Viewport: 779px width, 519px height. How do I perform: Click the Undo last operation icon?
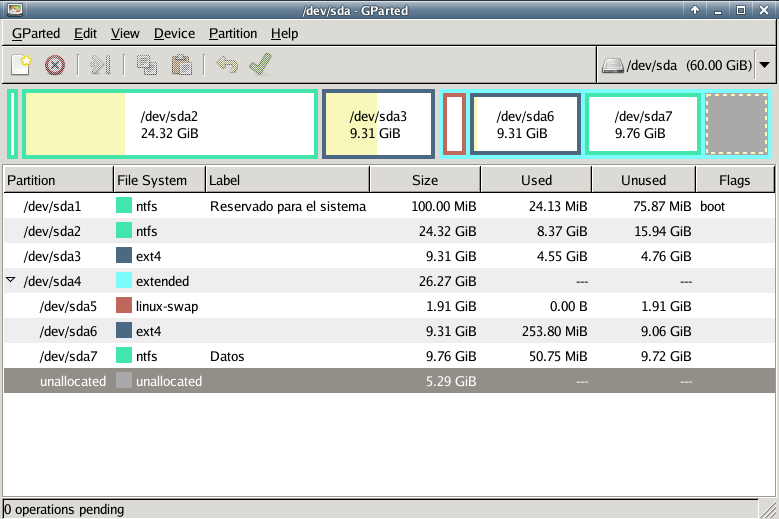tap(227, 65)
